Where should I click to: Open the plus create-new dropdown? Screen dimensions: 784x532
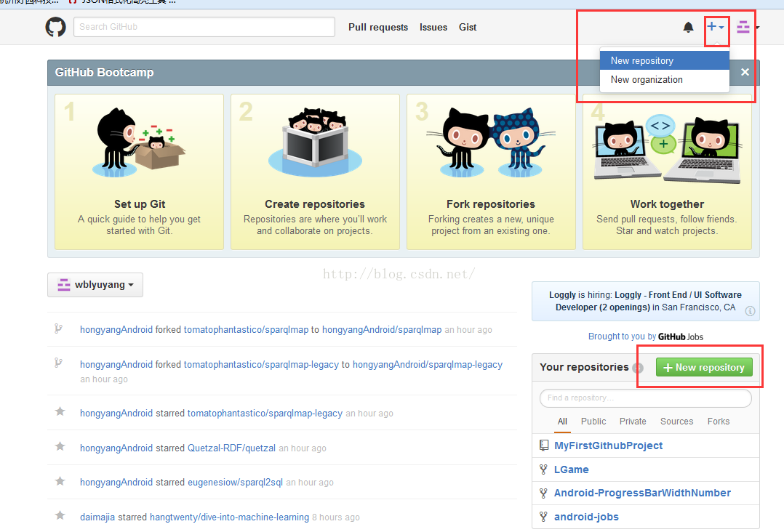point(716,26)
